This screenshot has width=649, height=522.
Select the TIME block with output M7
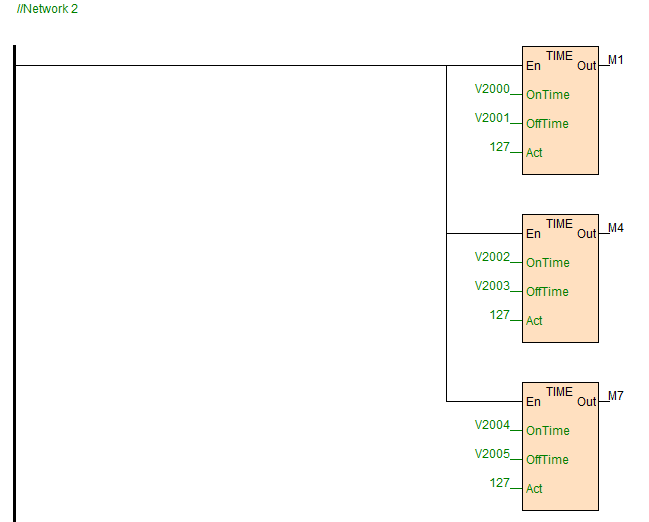560,446
